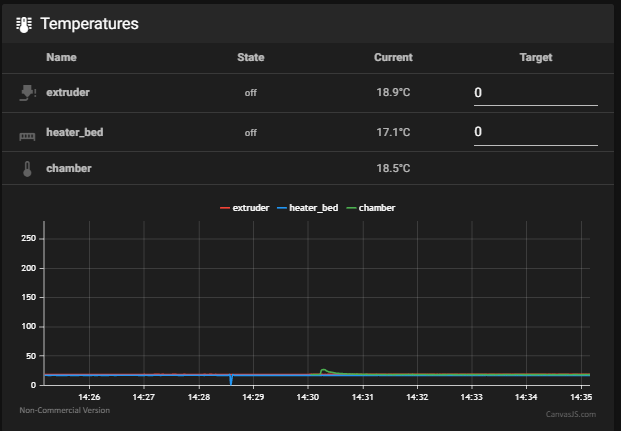This screenshot has height=431, width=621.
Task: Click the heater_bed icon
Action: click(27, 137)
